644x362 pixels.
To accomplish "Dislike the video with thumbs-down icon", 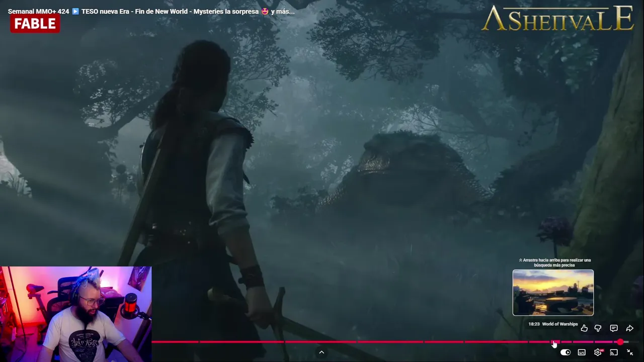I will pos(598,328).
